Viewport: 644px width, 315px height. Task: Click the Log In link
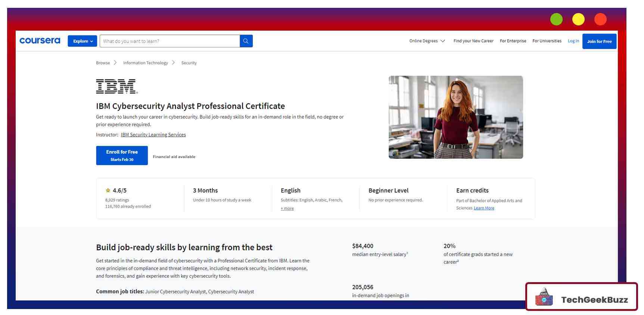click(573, 41)
